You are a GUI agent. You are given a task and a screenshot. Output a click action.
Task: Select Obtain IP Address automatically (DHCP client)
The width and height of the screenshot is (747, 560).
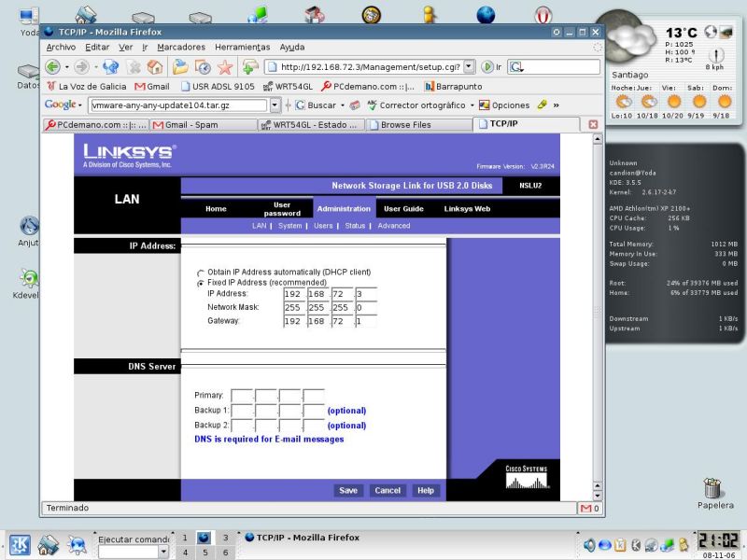click(x=201, y=273)
